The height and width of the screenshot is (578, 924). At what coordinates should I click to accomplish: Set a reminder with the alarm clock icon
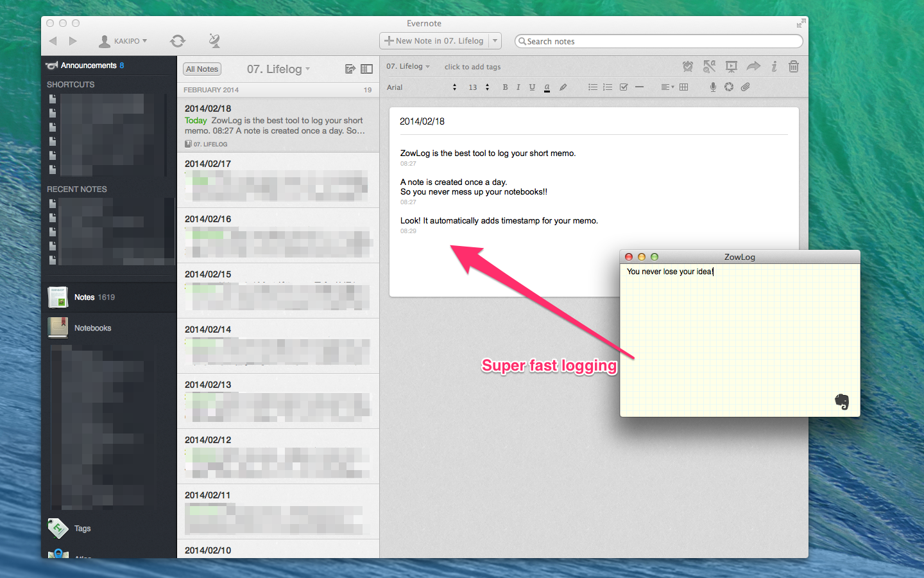[688, 66]
